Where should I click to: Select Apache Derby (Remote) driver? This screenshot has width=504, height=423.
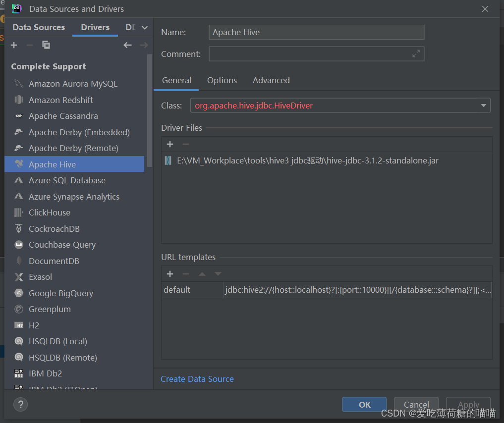click(74, 148)
